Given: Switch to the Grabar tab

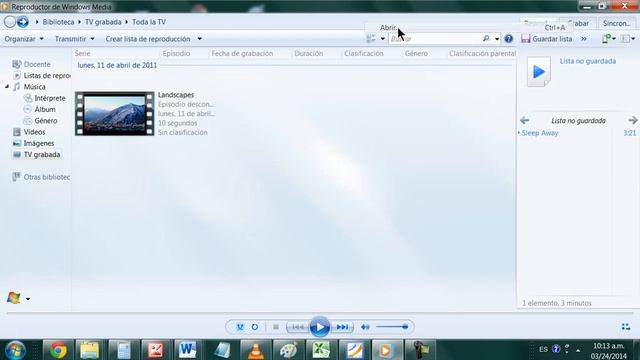Looking at the screenshot, I should (x=578, y=23).
